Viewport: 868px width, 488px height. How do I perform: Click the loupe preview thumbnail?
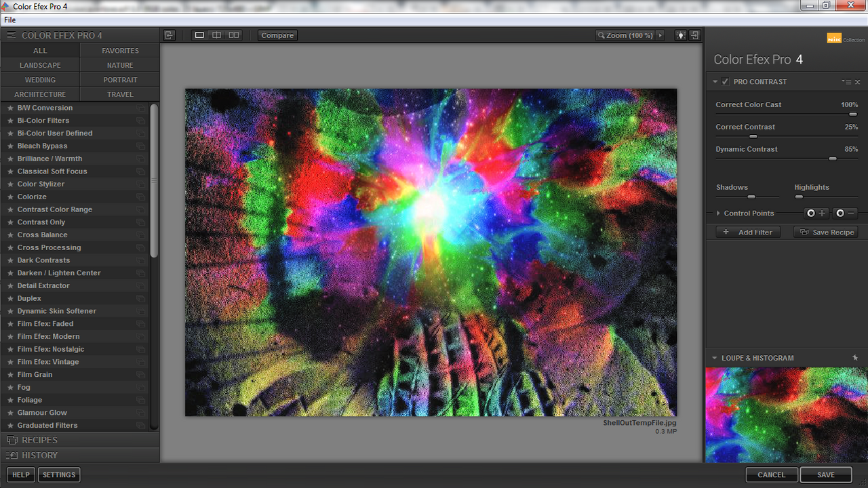[787, 415]
